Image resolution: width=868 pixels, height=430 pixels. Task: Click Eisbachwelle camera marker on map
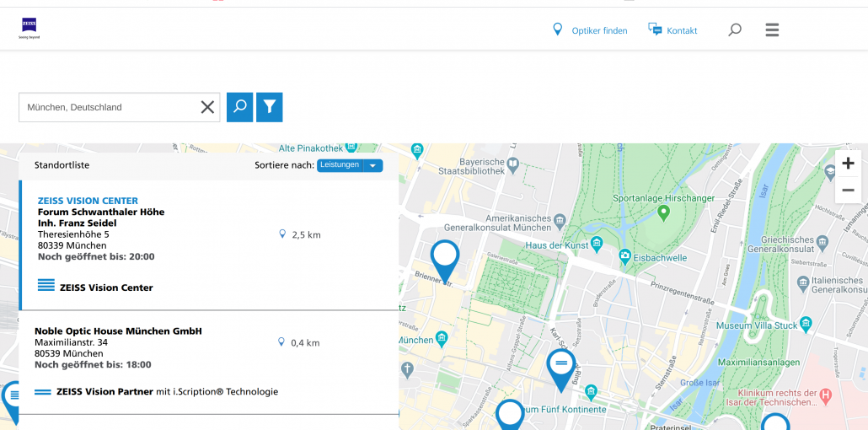tap(625, 255)
